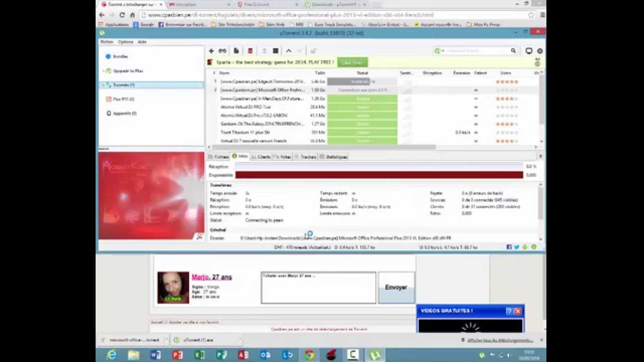Select Gardiens De La Galaxie torrent row

pyautogui.click(x=375, y=124)
